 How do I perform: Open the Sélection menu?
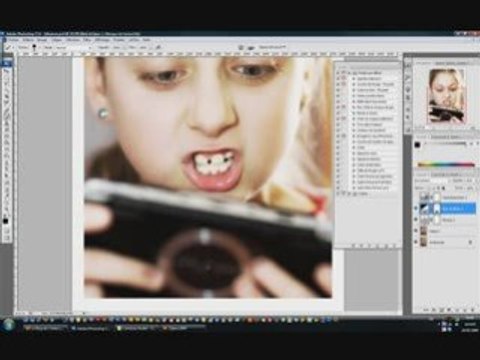click(73, 40)
